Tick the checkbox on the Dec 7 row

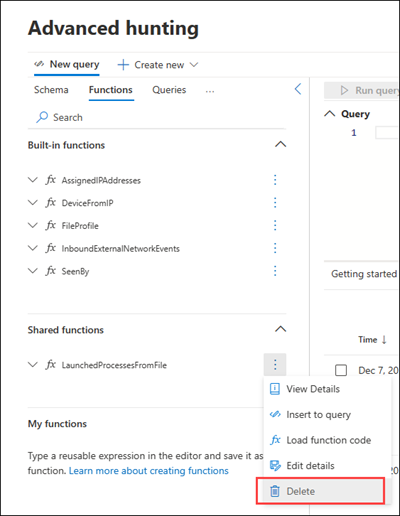[341, 370]
